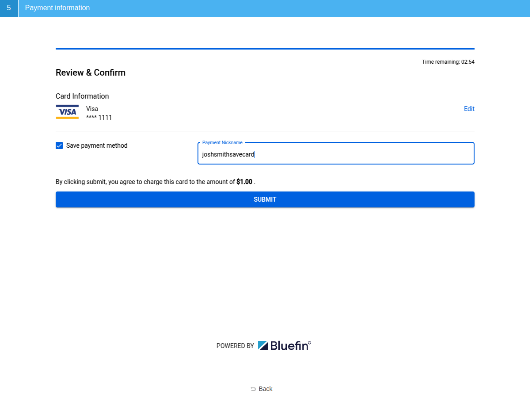Click the blue progress bar at the top
The image size is (532, 402).
[265, 49]
